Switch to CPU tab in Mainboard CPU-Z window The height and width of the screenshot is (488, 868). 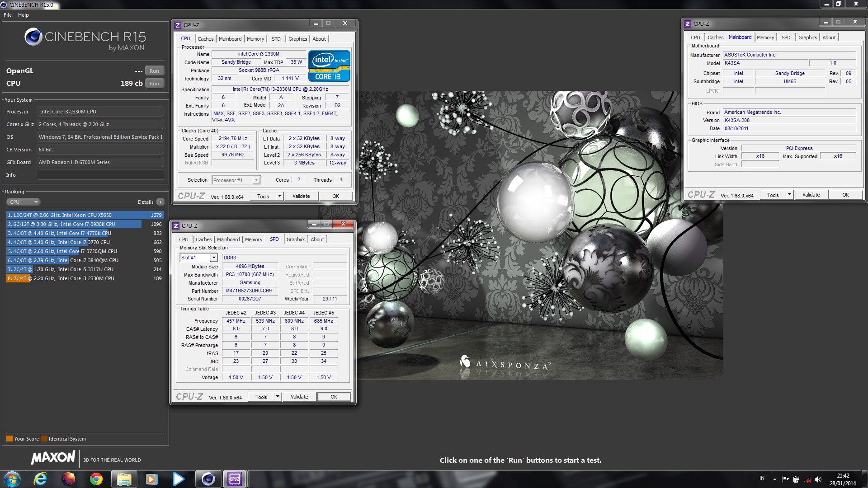[695, 38]
